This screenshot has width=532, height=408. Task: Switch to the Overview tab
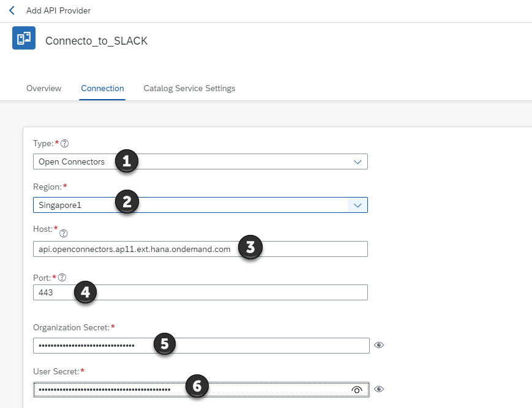pyautogui.click(x=43, y=88)
